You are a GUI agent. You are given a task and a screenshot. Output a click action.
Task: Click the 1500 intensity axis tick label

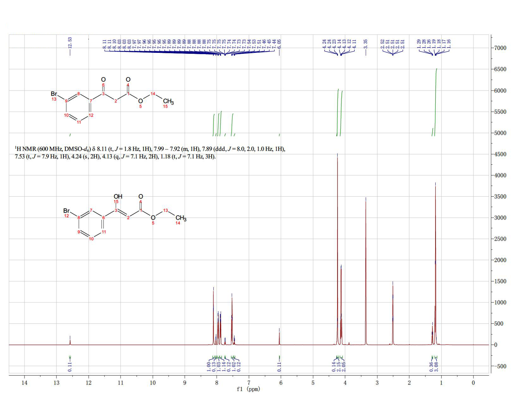click(x=500, y=281)
